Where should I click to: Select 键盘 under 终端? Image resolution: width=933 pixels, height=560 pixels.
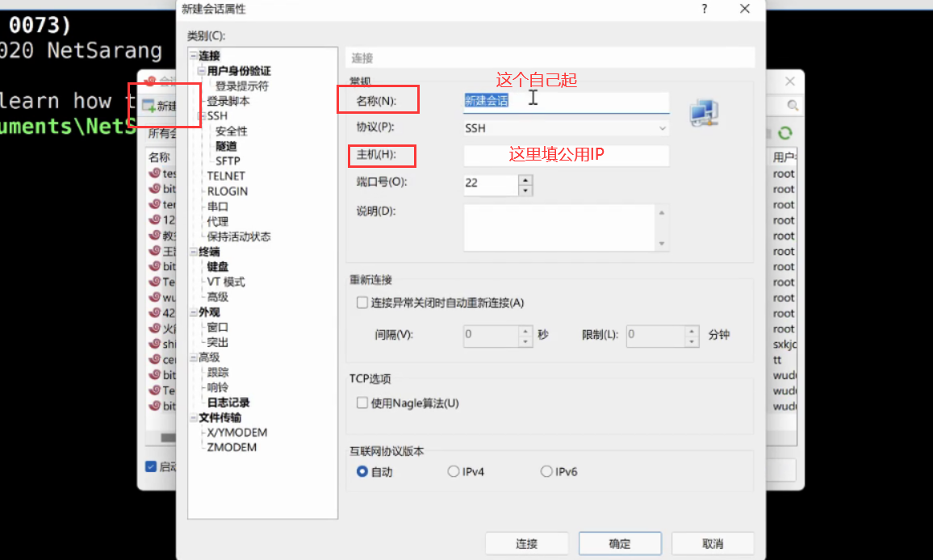pos(217,266)
